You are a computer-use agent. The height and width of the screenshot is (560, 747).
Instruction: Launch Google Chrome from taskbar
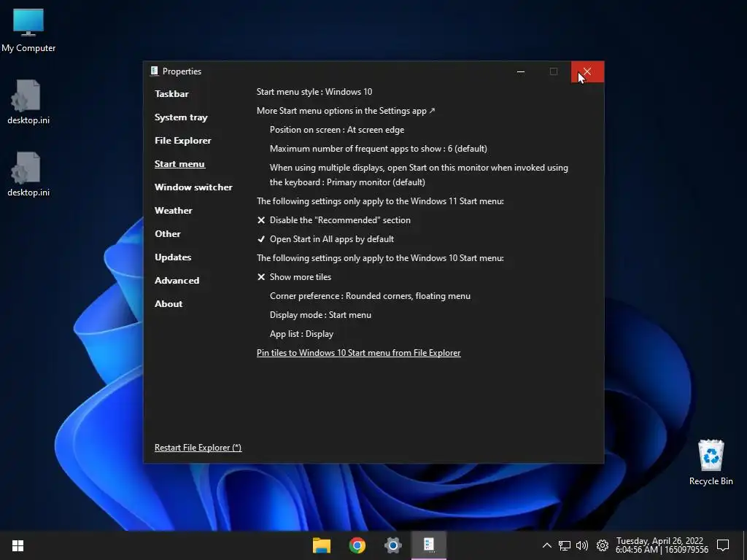pyautogui.click(x=357, y=545)
